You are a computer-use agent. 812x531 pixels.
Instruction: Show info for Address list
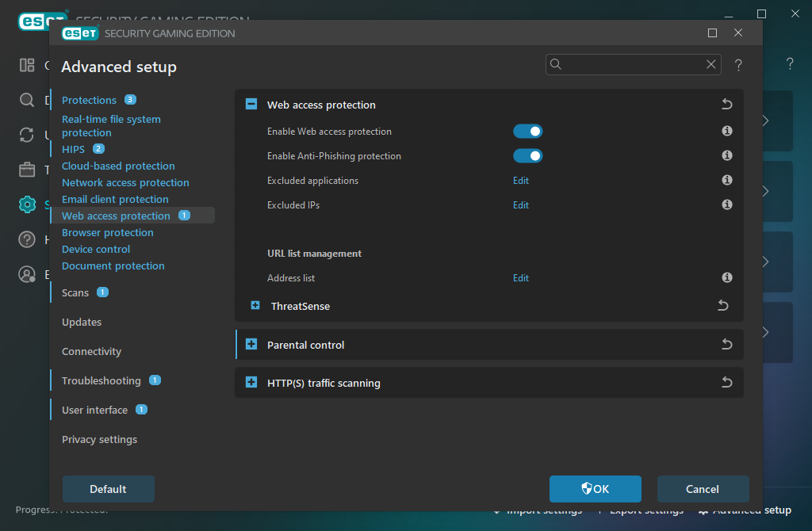(727, 277)
